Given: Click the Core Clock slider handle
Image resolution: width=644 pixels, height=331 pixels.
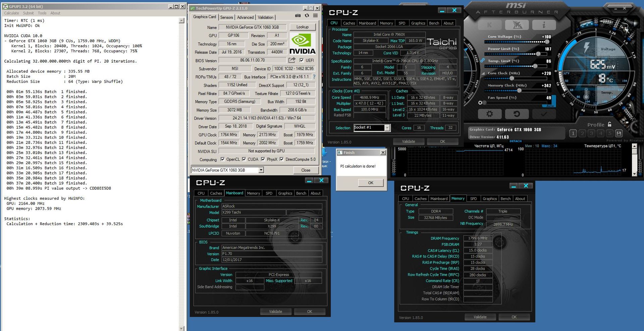Looking at the screenshot, I should point(512,78).
